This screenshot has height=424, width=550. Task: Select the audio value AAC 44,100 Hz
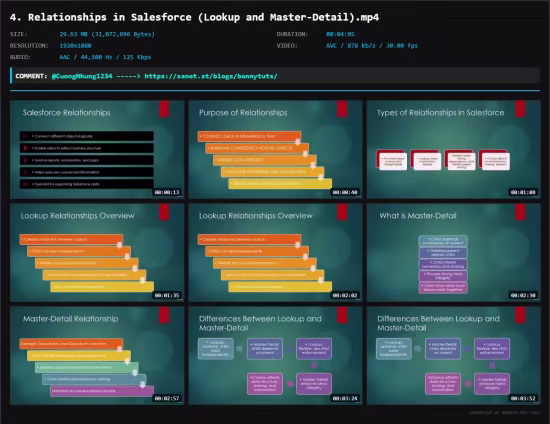[105, 57]
